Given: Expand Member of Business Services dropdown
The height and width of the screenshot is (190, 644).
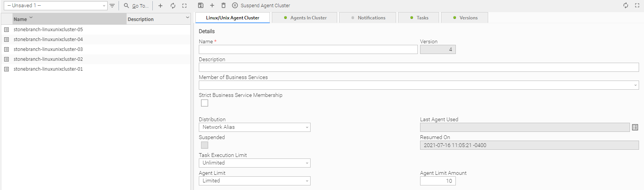Looking at the screenshot, I should coord(418,85).
